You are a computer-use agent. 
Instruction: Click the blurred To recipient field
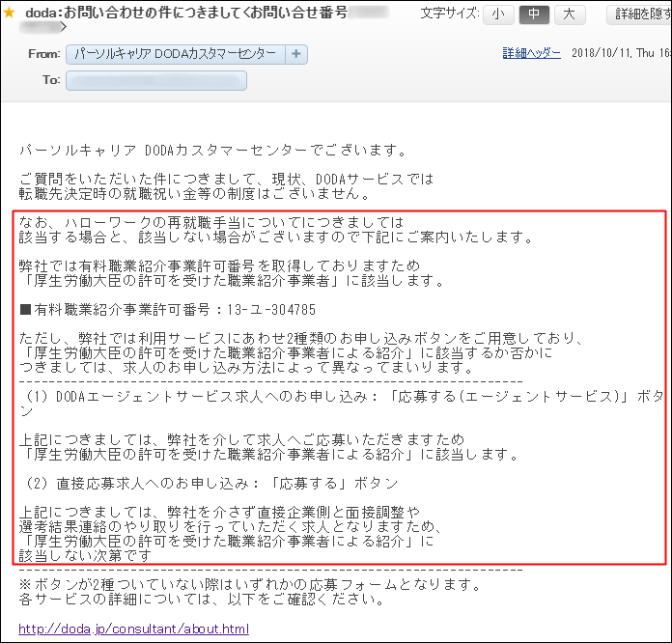[156, 80]
